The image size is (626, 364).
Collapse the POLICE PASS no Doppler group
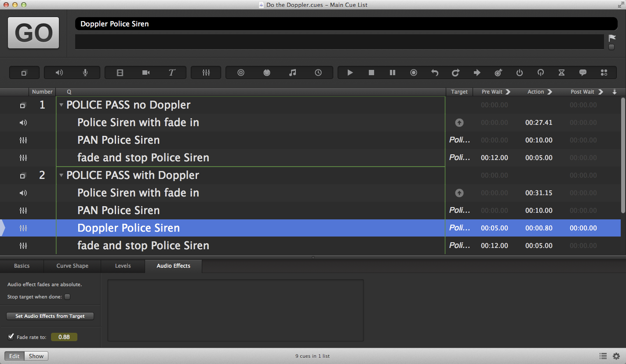click(x=62, y=105)
